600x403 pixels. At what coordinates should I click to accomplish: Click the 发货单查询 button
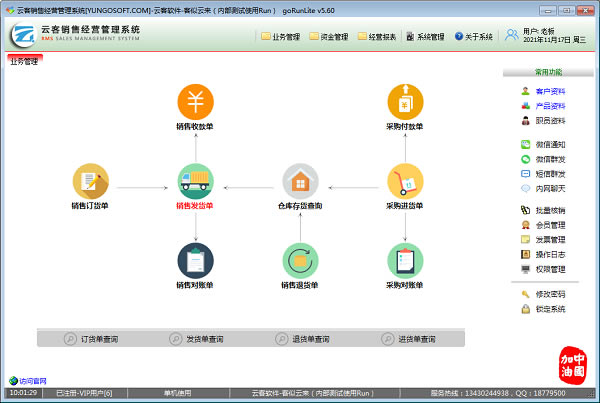(197, 339)
